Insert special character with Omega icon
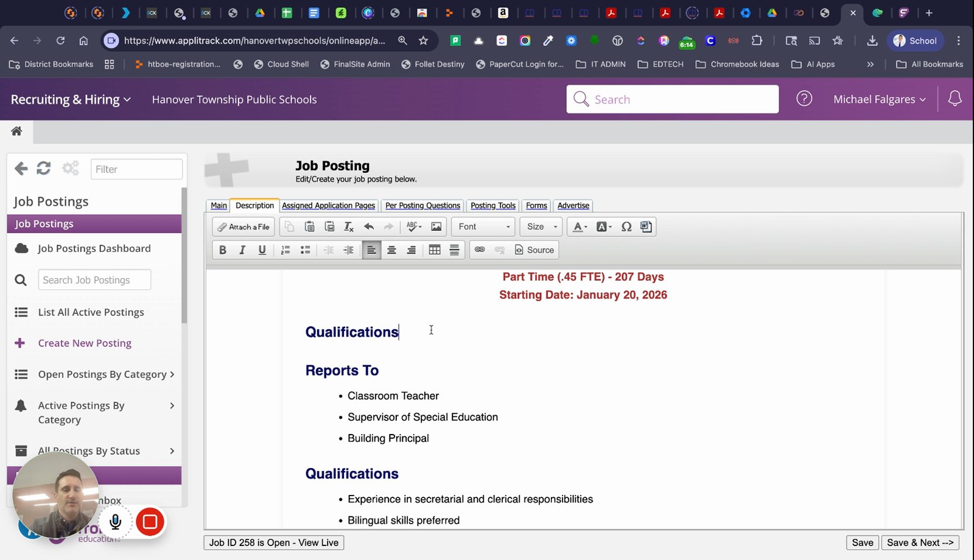Image resolution: width=974 pixels, height=560 pixels. click(626, 226)
